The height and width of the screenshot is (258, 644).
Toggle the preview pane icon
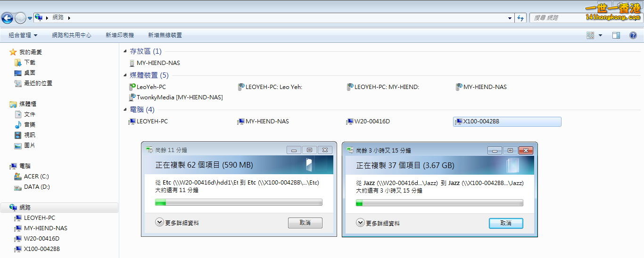(x=616, y=35)
